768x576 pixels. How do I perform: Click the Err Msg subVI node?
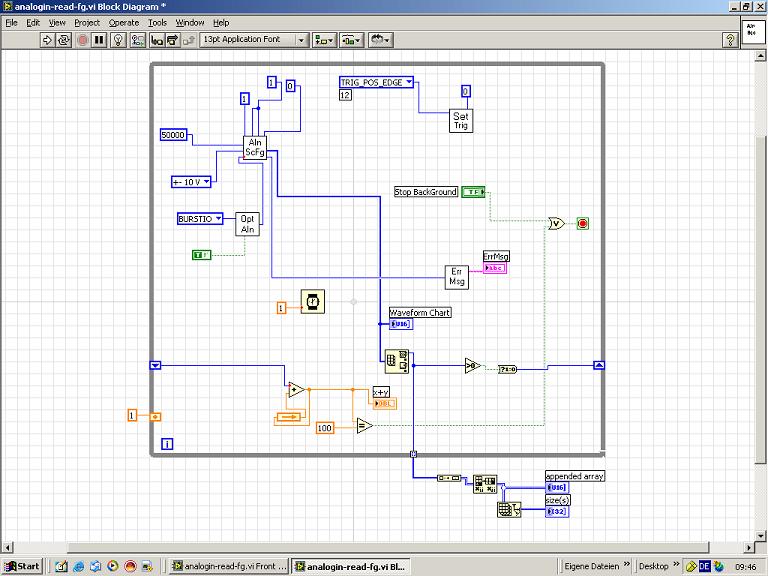pos(457,277)
